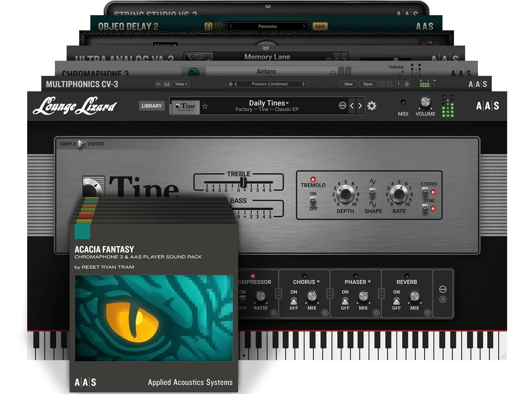Screen dimensions: 532x394
Task: Click the Compressor Ratio knob
Action: click(x=260, y=296)
